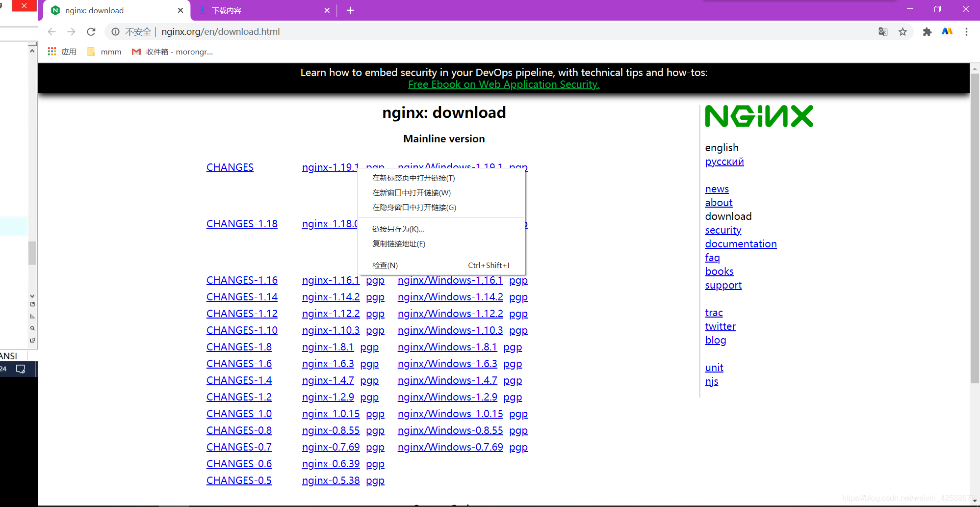Open the books sidebar link

(719, 271)
